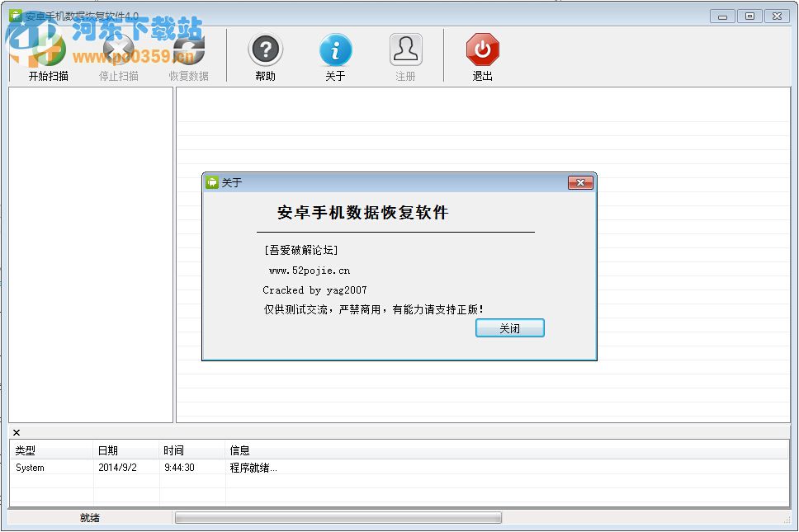Close the log panel with its × button
The height and width of the screenshot is (532, 799).
[x=16, y=432]
